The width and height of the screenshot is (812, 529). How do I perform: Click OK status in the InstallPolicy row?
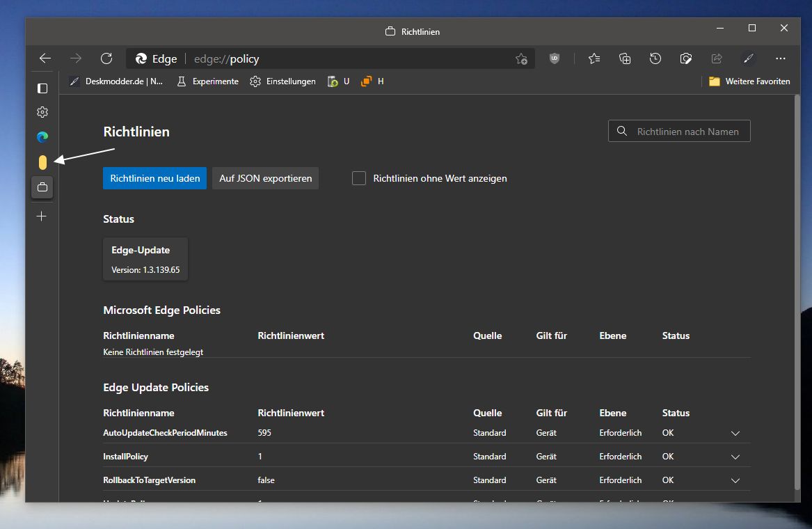click(x=668, y=457)
